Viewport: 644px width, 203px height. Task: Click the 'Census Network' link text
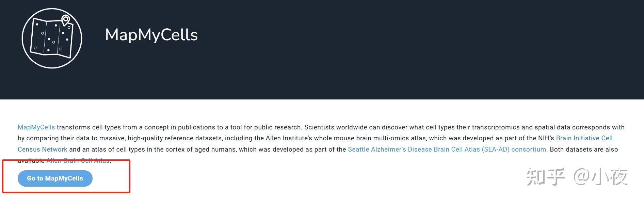pyautogui.click(x=43, y=150)
